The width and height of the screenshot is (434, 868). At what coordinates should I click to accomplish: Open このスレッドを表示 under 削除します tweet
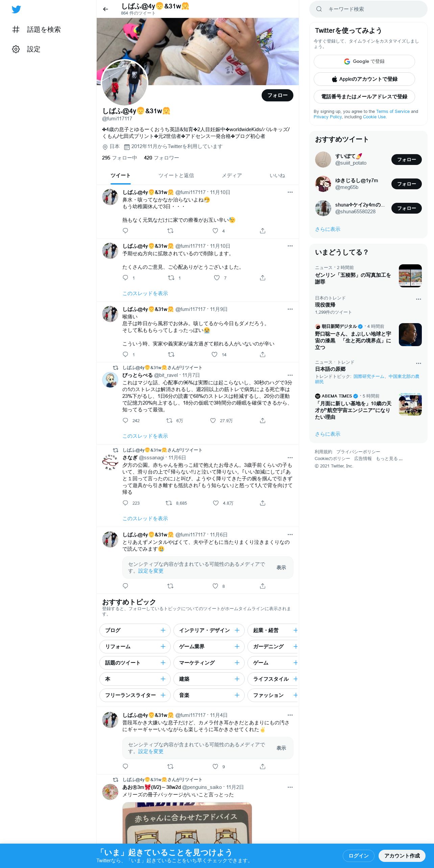tap(145, 293)
